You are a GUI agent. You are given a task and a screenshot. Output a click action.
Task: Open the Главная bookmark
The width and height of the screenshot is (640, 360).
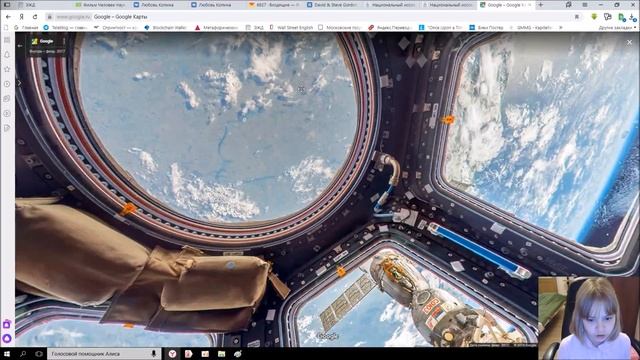[x=26, y=28]
